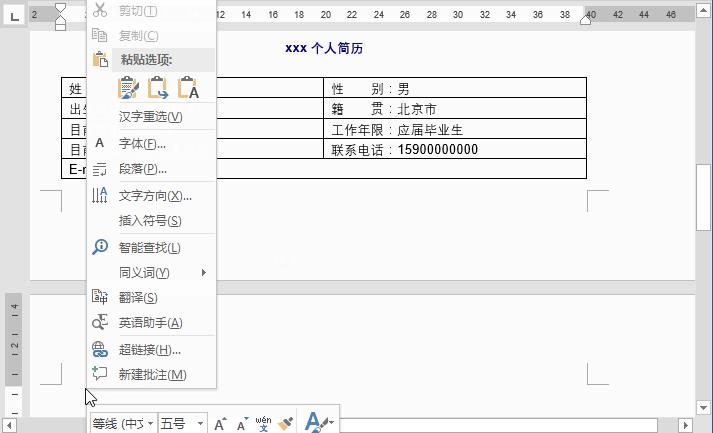Click the cell '性 别：男'
Viewport: 713px width, 433px height.
tap(455, 88)
